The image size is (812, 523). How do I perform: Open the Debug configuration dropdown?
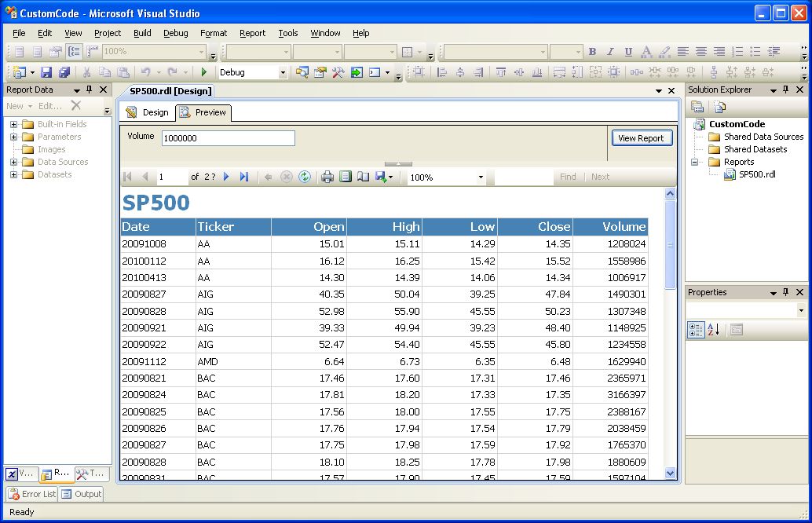(x=283, y=72)
